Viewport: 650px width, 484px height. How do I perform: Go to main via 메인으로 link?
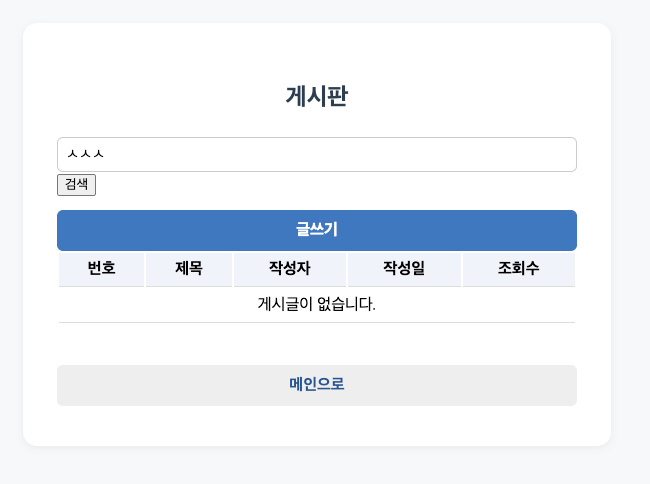pyautogui.click(x=317, y=385)
